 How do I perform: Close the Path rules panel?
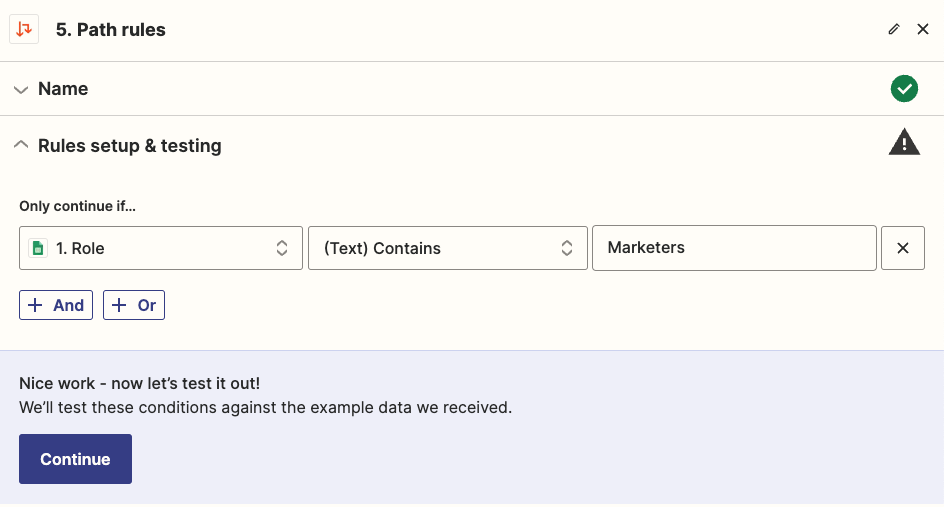[x=923, y=29]
